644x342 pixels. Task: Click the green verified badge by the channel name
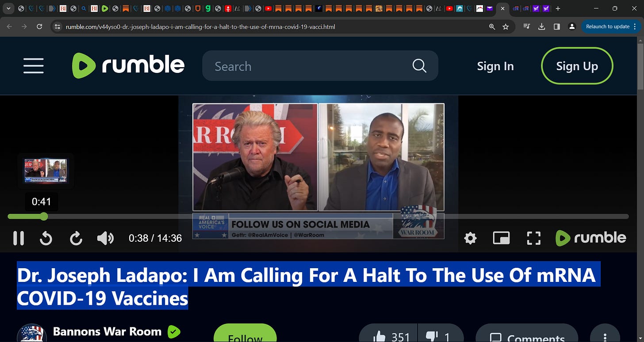pyautogui.click(x=174, y=331)
